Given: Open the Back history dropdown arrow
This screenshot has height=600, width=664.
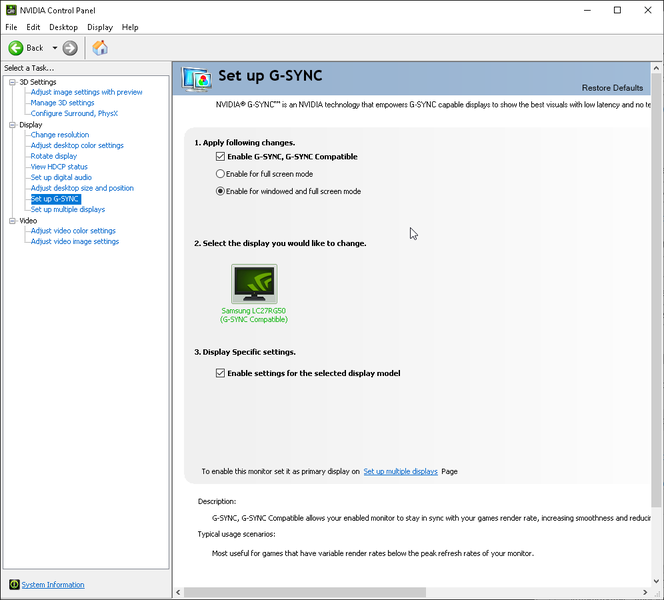Looking at the screenshot, I should pyautogui.click(x=55, y=48).
